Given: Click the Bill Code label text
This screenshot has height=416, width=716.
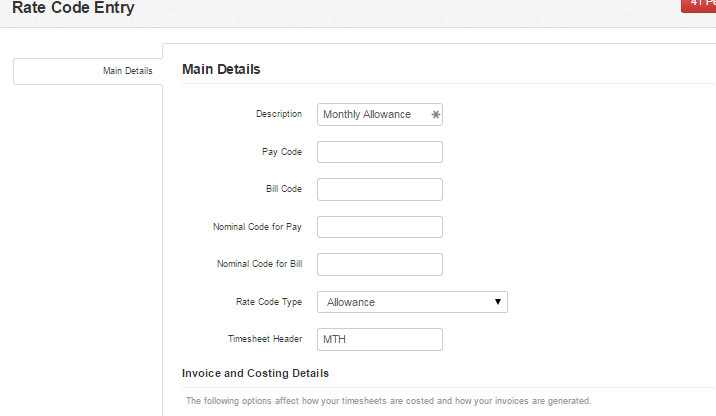Looking at the screenshot, I should coord(284,189).
